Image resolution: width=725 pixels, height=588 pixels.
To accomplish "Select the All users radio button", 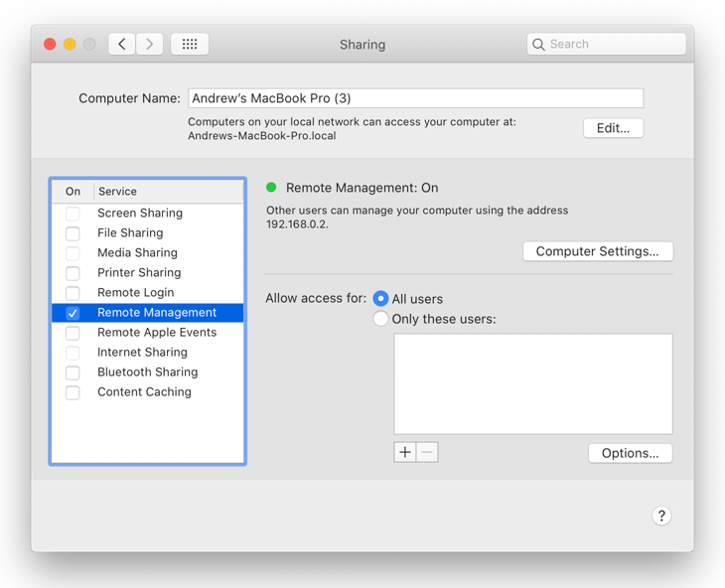I will (380, 299).
